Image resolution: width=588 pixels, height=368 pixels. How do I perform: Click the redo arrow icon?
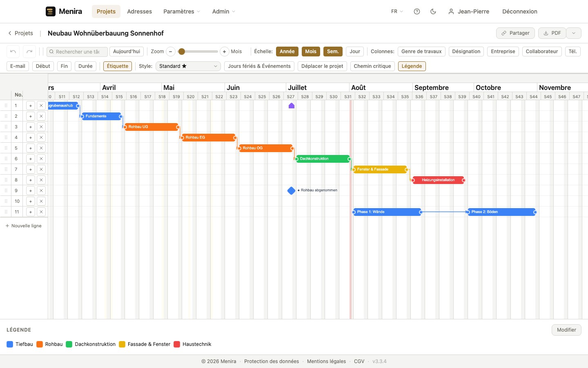pyautogui.click(x=29, y=52)
